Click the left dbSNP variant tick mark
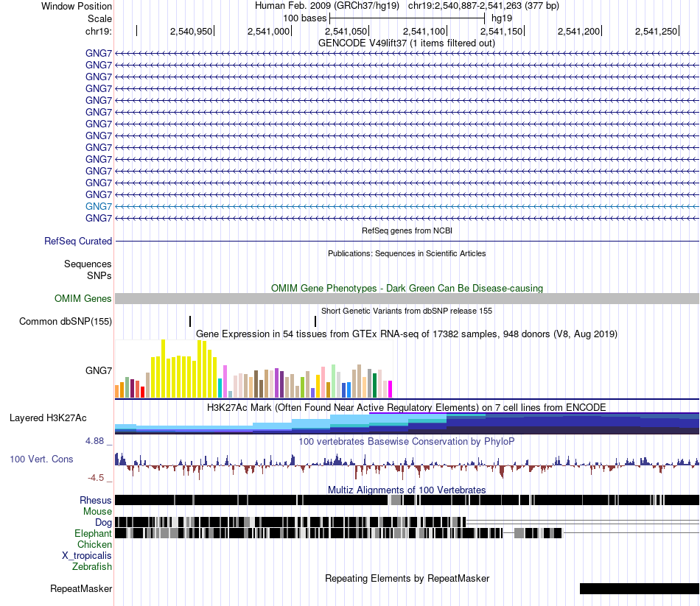Screen dimensions: 700x606 pos(190,321)
